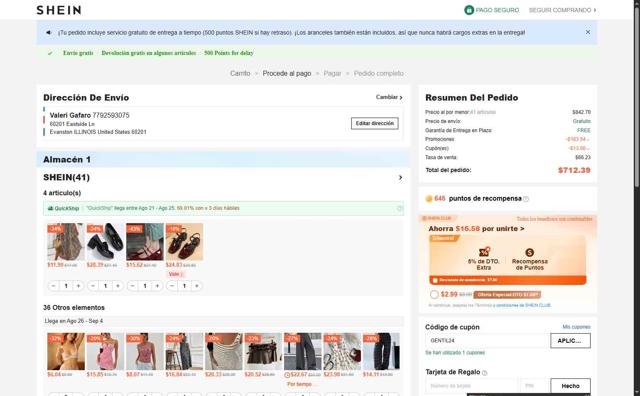Expand Promociones discount details arrow

[589, 139]
